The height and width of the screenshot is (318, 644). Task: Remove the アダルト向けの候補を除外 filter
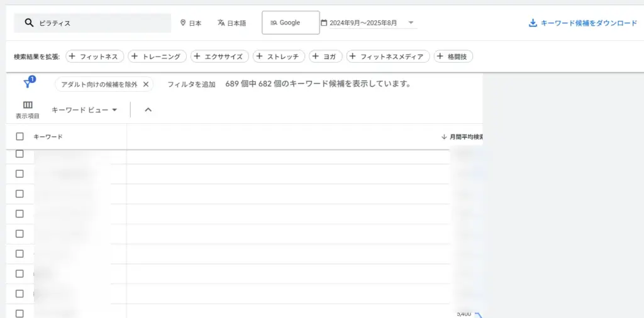(146, 84)
